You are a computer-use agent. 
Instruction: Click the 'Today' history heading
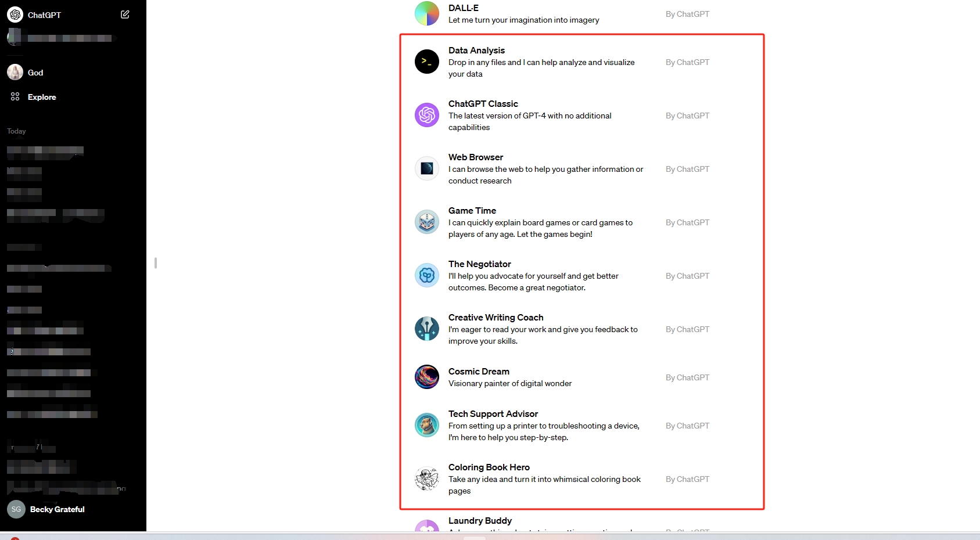click(16, 131)
